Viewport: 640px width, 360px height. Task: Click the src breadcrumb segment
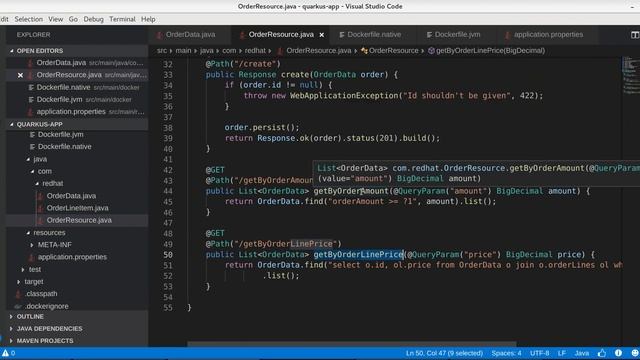click(x=162, y=51)
